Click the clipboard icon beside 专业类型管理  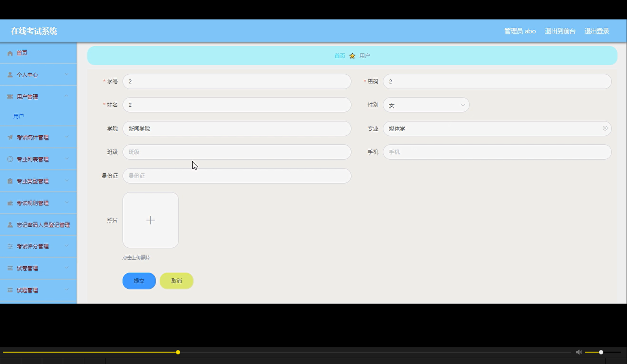(10, 181)
